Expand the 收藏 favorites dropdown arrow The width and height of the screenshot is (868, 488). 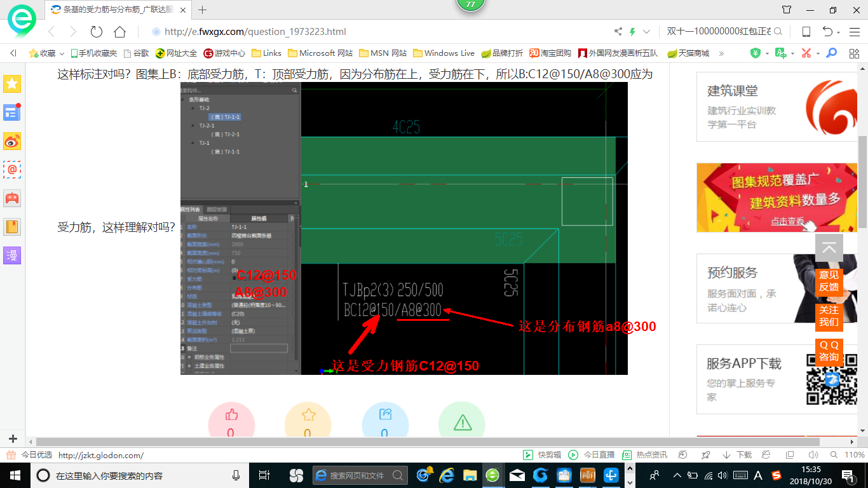61,53
